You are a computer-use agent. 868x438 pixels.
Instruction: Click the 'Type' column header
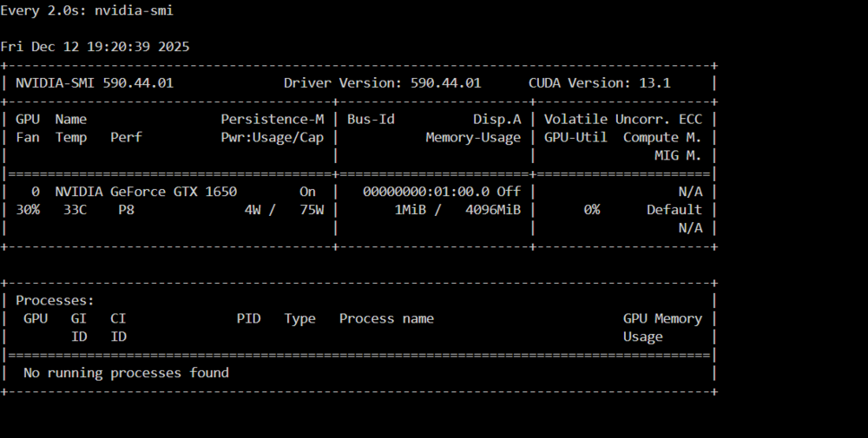(300, 319)
